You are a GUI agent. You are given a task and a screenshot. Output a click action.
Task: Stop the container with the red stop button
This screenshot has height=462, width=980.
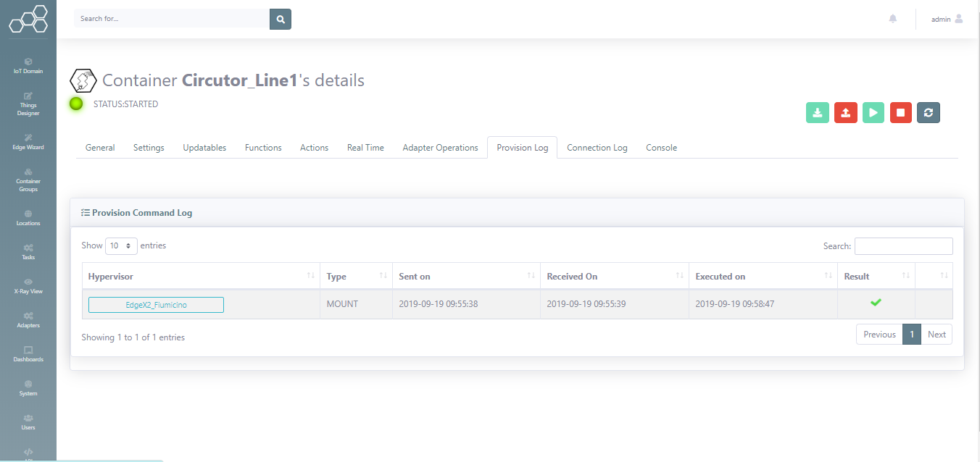coord(901,112)
